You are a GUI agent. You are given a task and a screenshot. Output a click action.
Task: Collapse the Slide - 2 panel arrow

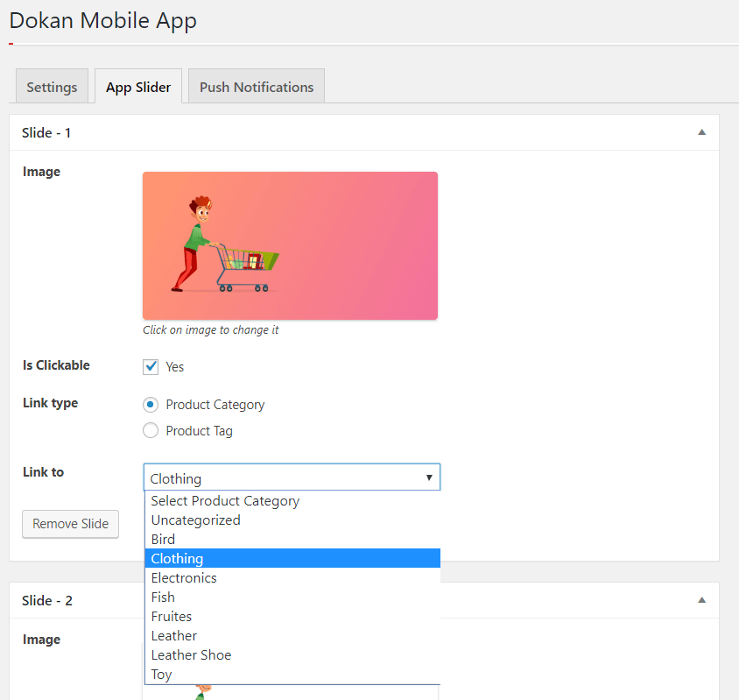pyautogui.click(x=700, y=600)
